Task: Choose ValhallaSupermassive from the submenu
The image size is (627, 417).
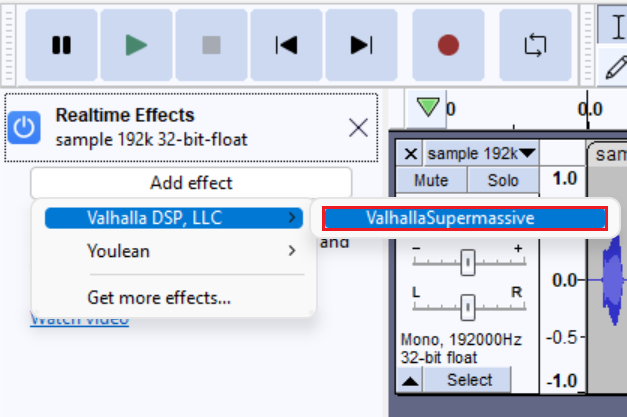Action: (465, 218)
